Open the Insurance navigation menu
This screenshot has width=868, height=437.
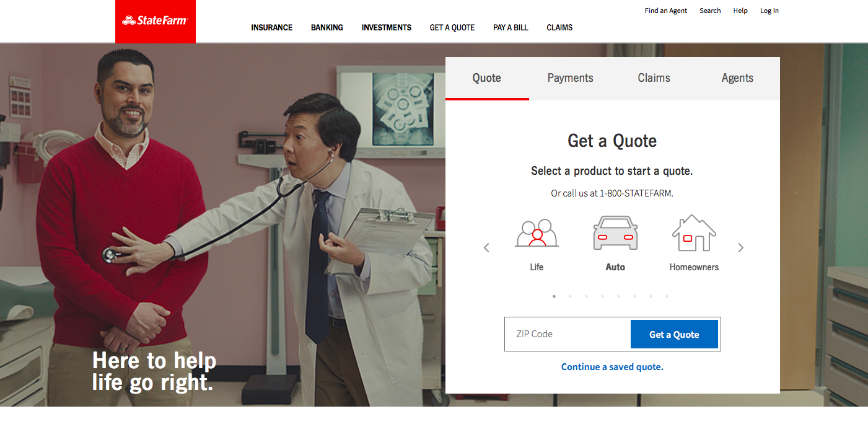tap(271, 27)
